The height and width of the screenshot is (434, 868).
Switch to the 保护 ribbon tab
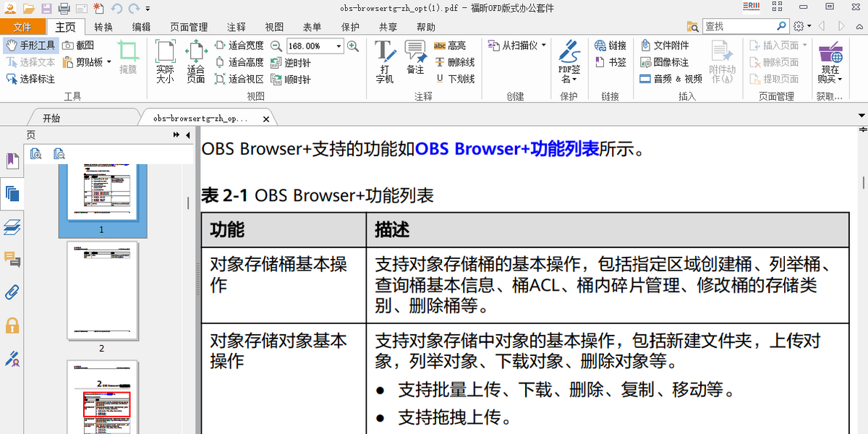pos(350,27)
